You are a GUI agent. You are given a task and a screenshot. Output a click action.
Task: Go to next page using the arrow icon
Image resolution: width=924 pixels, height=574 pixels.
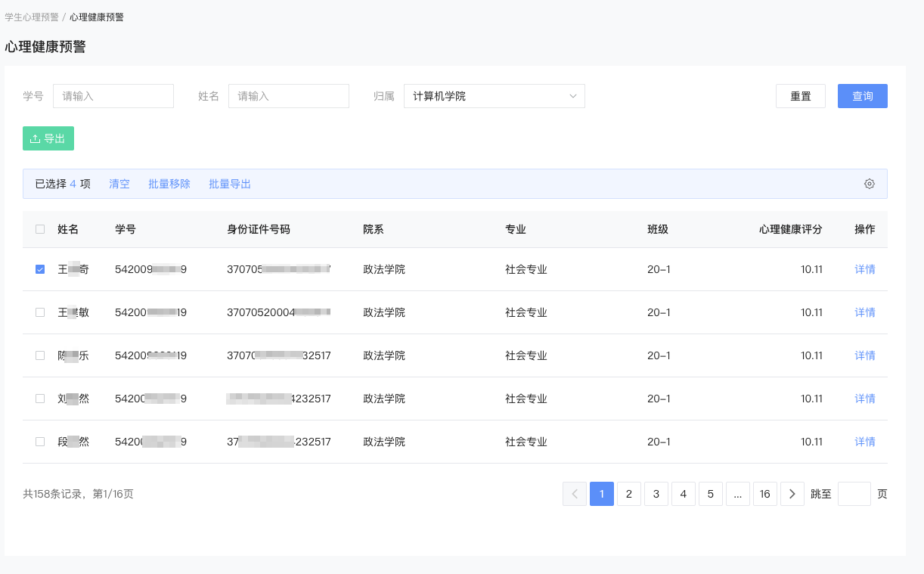point(792,493)
